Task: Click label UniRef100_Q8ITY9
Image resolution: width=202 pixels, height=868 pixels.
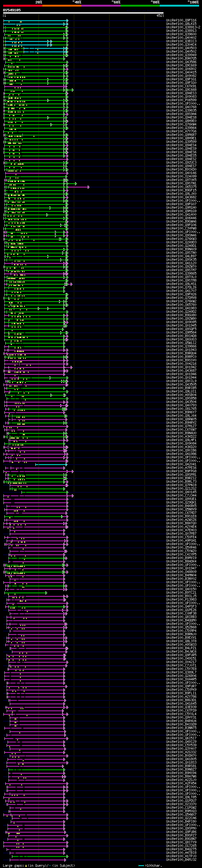Action: pos(181,842)
